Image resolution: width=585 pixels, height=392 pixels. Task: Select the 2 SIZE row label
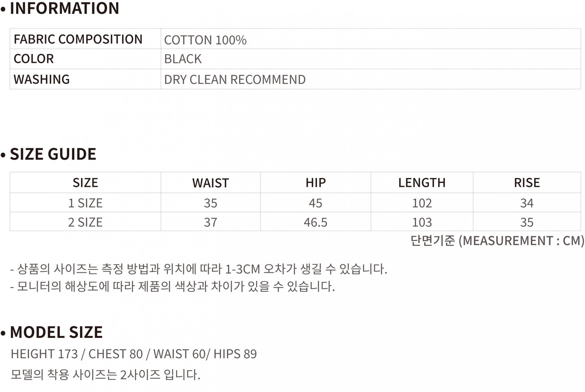click(85, 222)
